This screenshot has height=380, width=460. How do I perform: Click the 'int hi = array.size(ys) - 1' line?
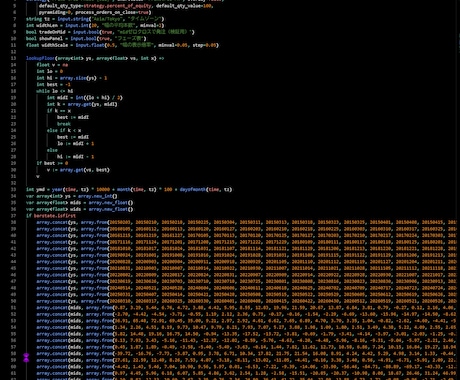(72, 78)
